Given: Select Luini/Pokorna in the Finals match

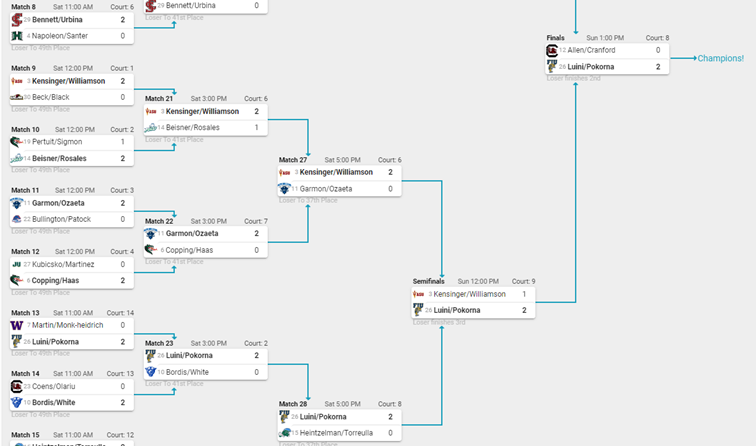Looking at the screenshot, I should (591, 67).
